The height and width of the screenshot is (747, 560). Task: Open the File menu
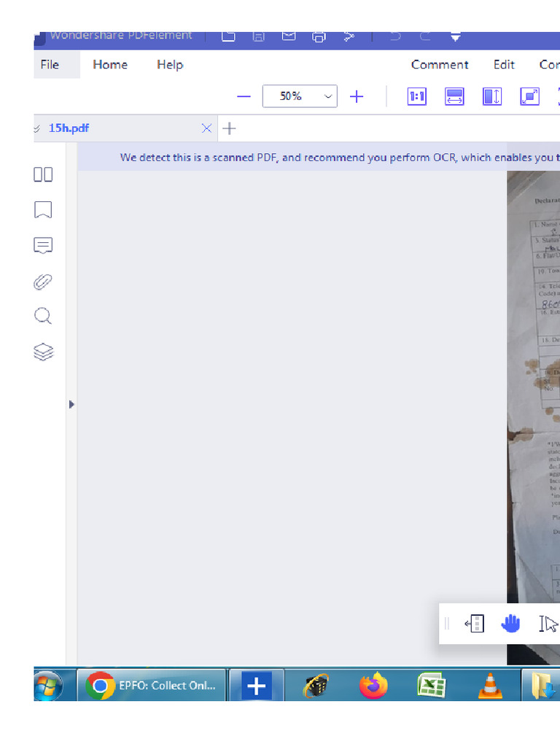pyautogui.click(x=50, y=65)
